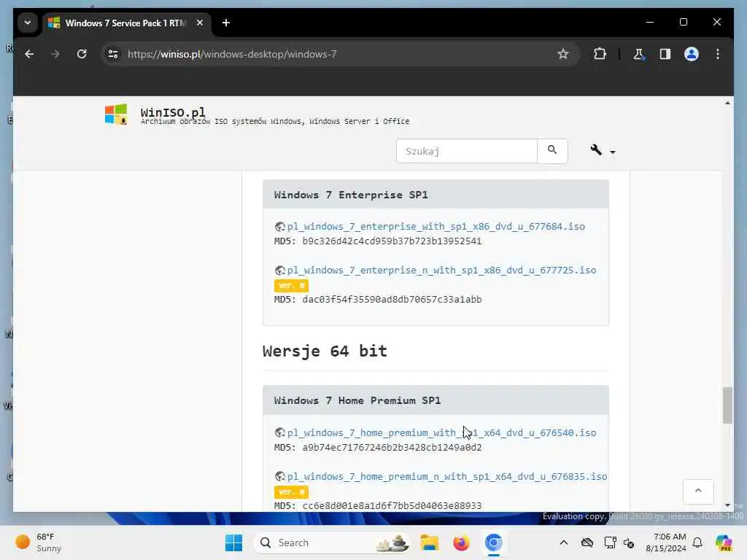This screenshot has height=560, width=747.
Task: Click the WinISO.pl Windows logo
Action: pyautogui.click(x=116, y=114)
